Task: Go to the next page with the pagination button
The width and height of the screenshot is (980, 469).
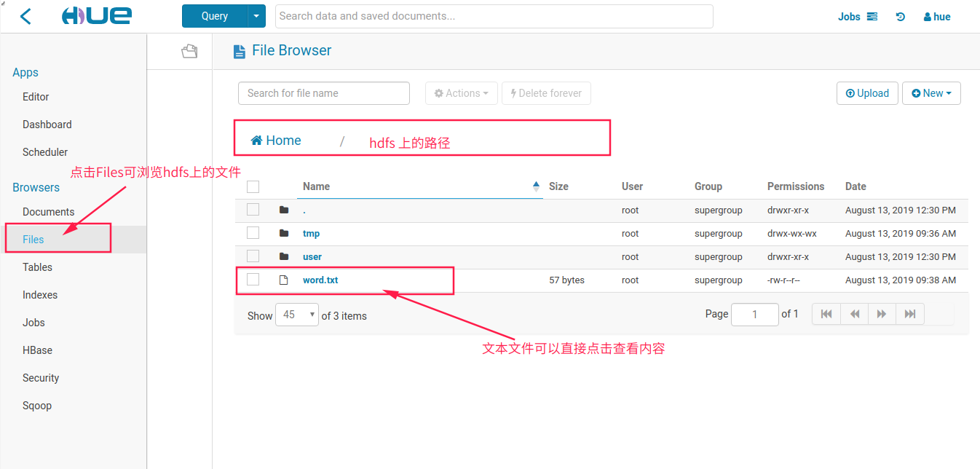Action: 882,314
